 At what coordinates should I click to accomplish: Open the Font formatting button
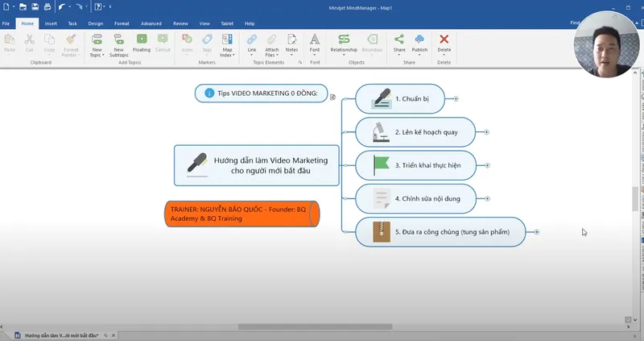click(315, 44)
